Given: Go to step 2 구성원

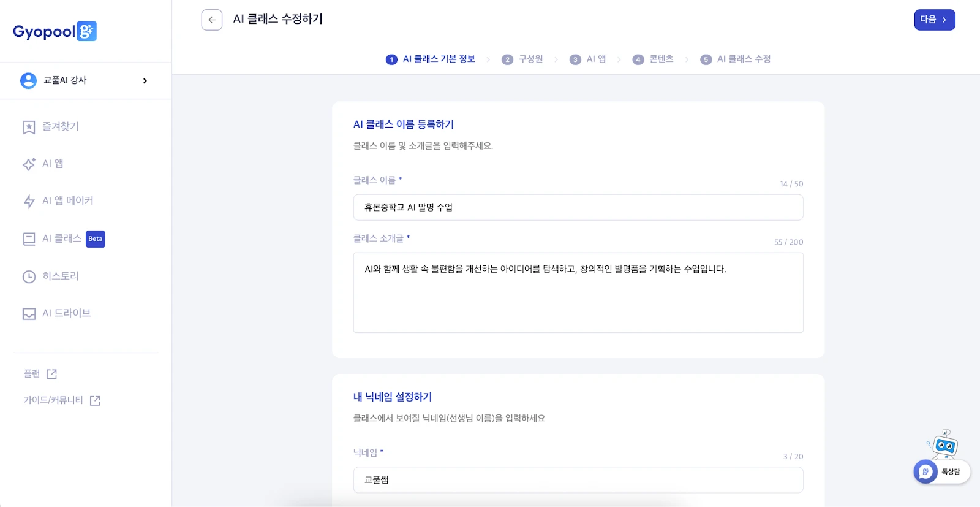Looking at the screenshot, I should point(522,59).
